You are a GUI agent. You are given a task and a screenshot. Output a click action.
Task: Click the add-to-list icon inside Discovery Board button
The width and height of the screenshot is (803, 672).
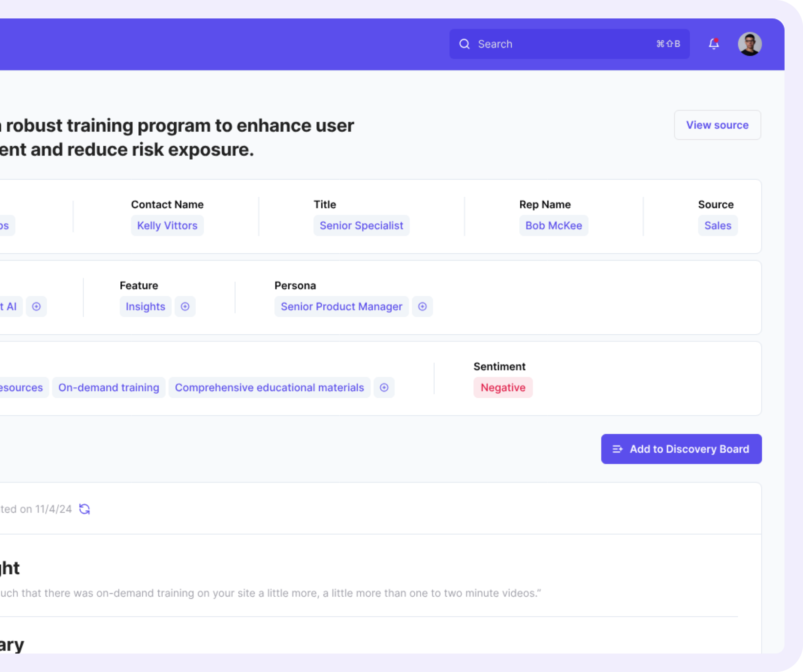click(617, 449)
